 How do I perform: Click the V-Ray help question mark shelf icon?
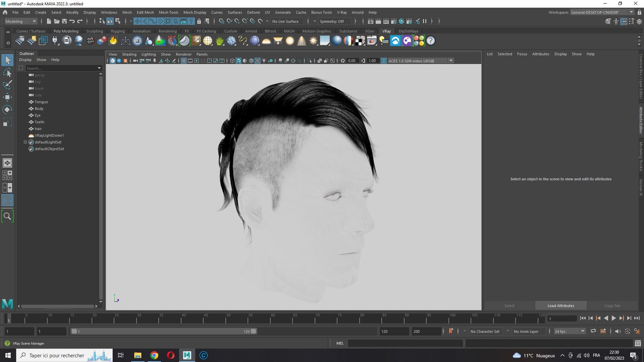click(431, 41)
